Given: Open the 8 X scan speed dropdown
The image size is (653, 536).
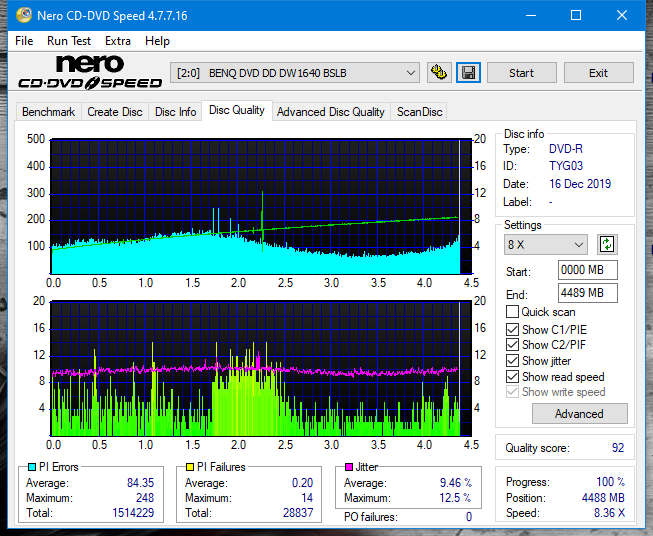Looking at the screenshot, I should (x=546, y=244).
